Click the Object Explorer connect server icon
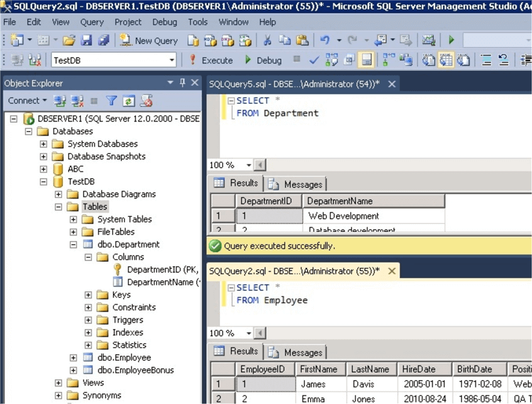 point(60,101)
